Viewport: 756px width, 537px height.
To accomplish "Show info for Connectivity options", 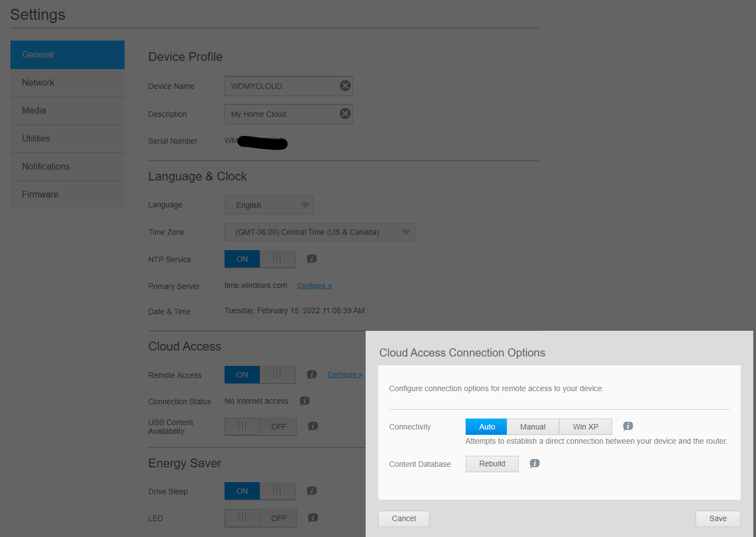I will tap(628, 426).
